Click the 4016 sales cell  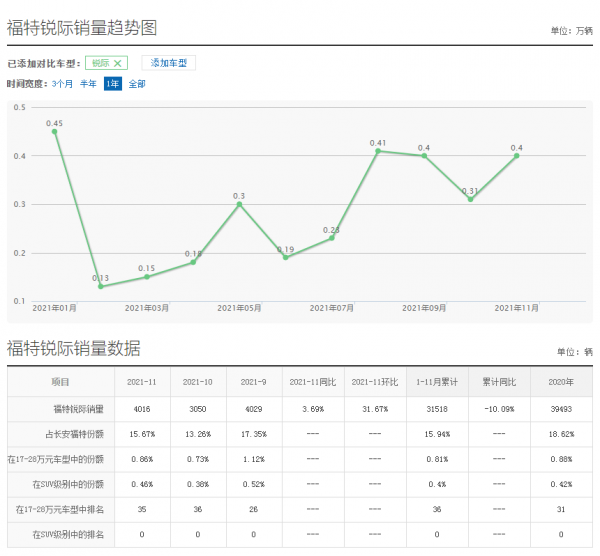[142, 409]
